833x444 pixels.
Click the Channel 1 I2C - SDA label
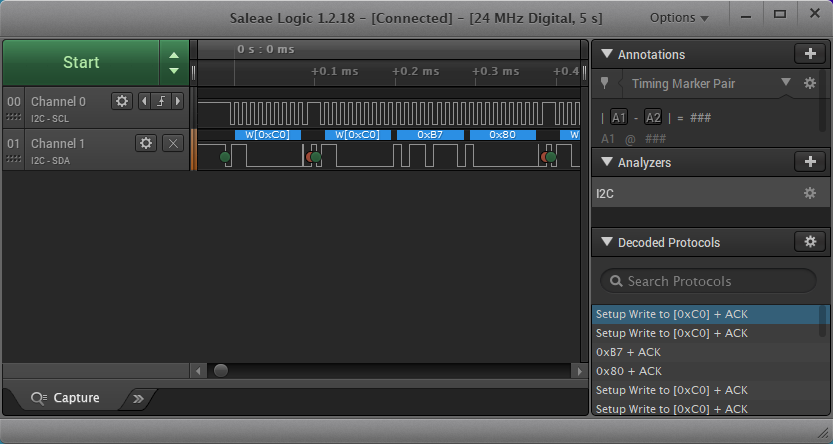click(x=50, y=161)
